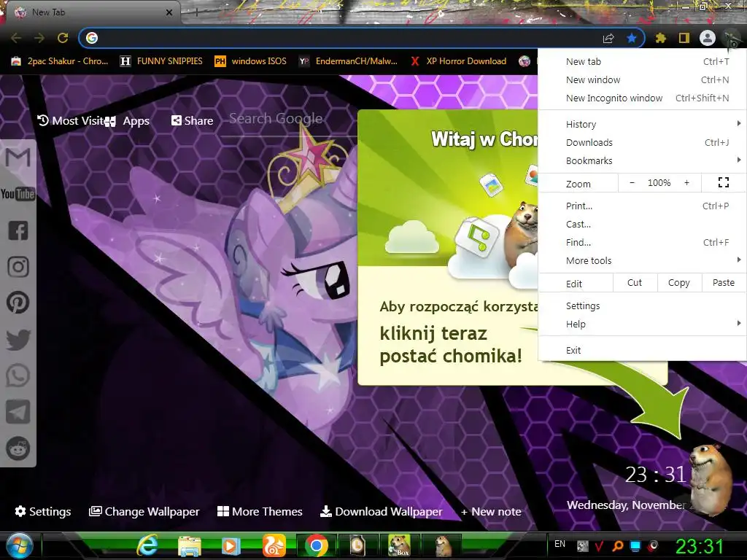This screenshot has height=560, width=747.
Task: Click Paste in the Edit row
Action: [x=723, y=282]
